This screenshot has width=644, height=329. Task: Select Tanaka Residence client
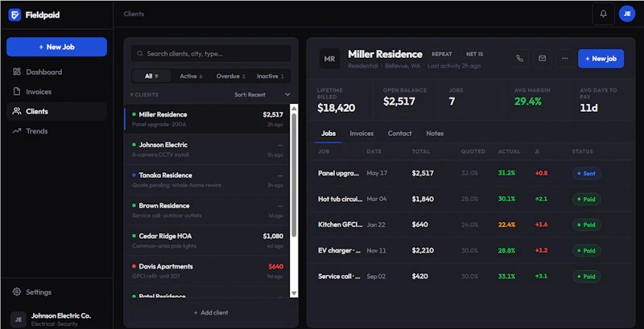point(207,179)
